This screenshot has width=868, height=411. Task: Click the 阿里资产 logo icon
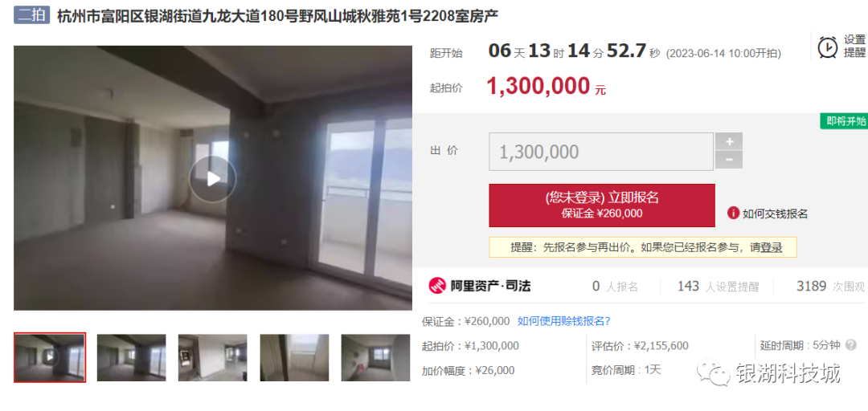(436, 286)
